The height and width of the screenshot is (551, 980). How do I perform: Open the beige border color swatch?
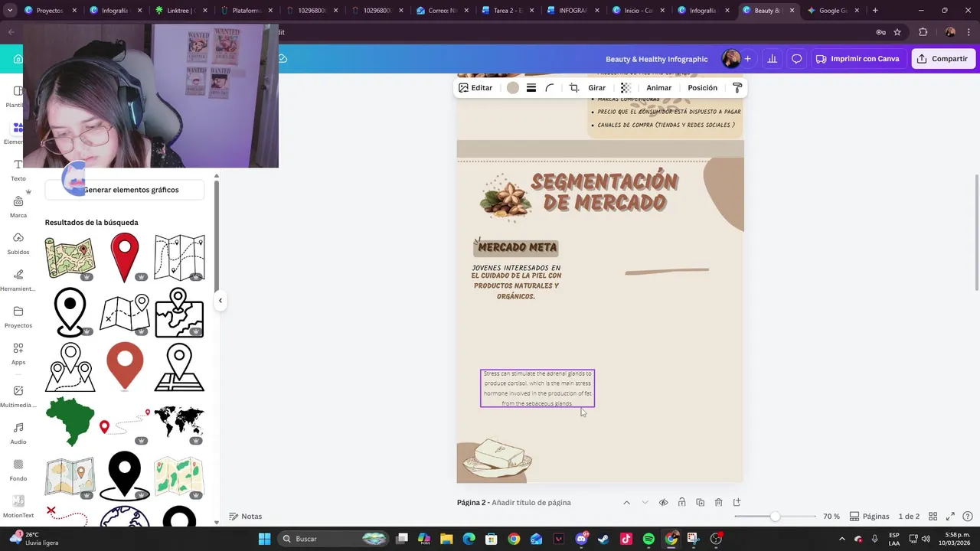513,88
